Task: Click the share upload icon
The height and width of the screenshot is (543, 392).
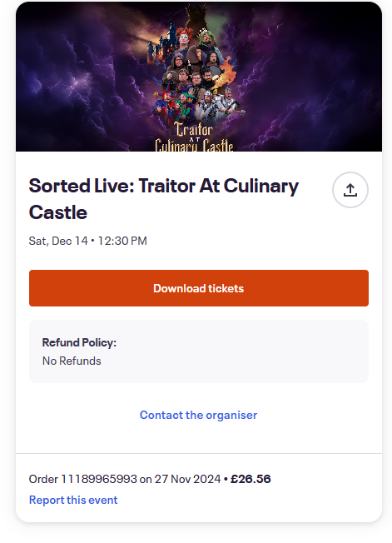Action: (350, 190)
